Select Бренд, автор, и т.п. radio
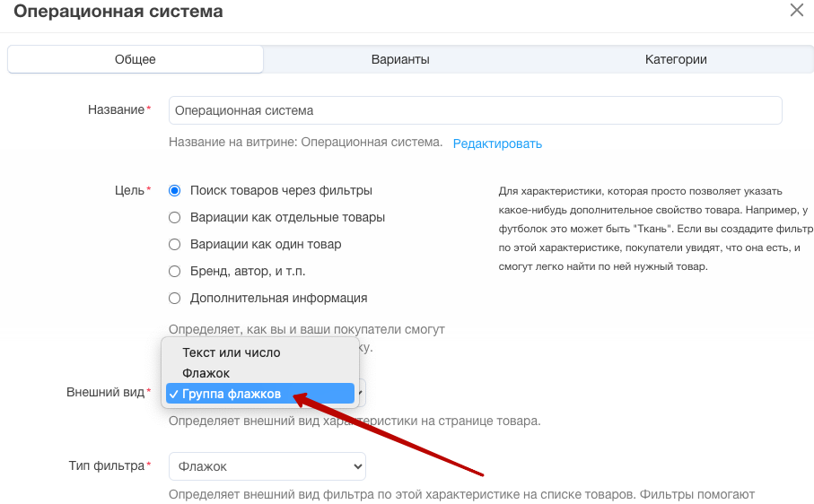 click(174, 271)
